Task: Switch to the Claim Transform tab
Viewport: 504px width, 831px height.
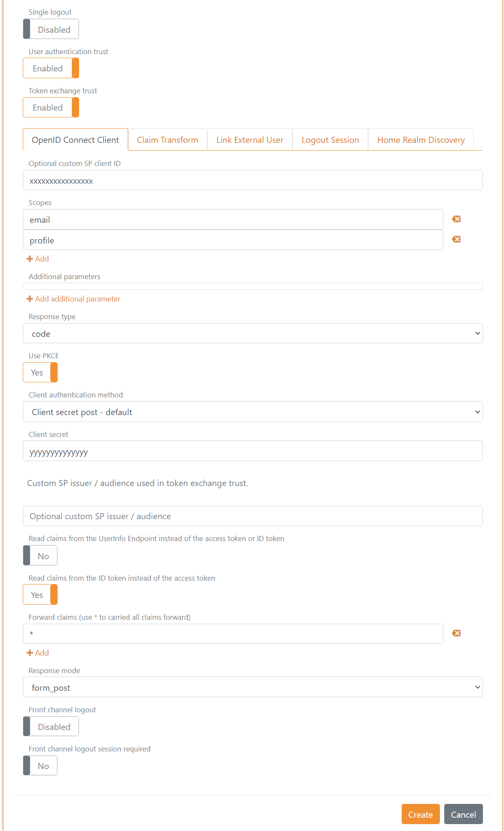Action: [167, 140]
